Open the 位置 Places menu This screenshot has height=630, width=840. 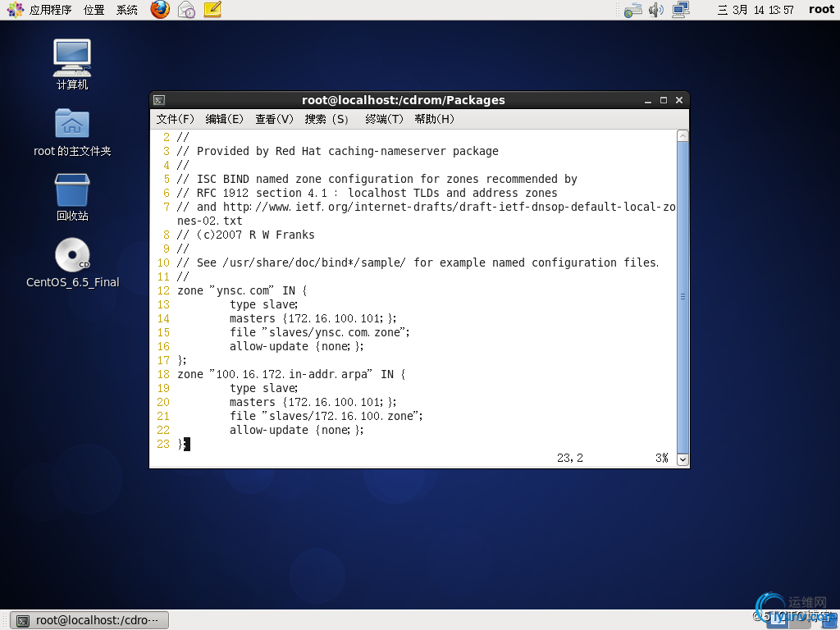tap(94, 10)
